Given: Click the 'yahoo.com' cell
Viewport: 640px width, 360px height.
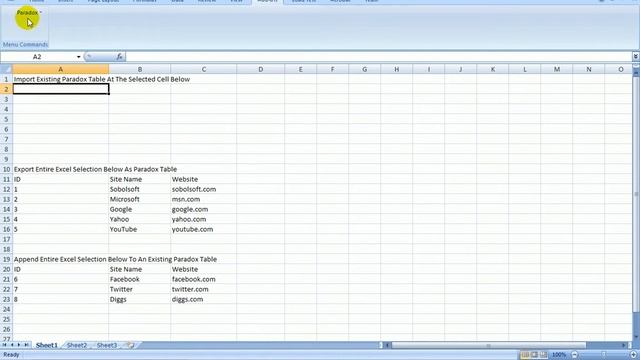Looking at the screenshot, I should [204, 219].
